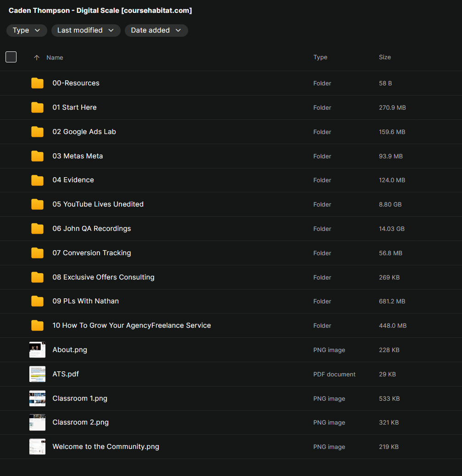Image resolution: width=462 pixels, height=476 pixels.
Task: Select the Classroom 1.png thumbnail
Action: coord(37,398)
